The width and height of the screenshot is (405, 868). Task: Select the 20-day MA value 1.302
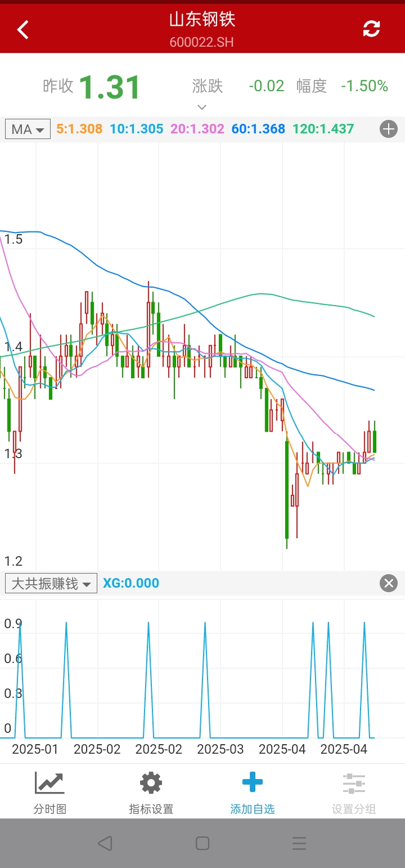point(197,129)
